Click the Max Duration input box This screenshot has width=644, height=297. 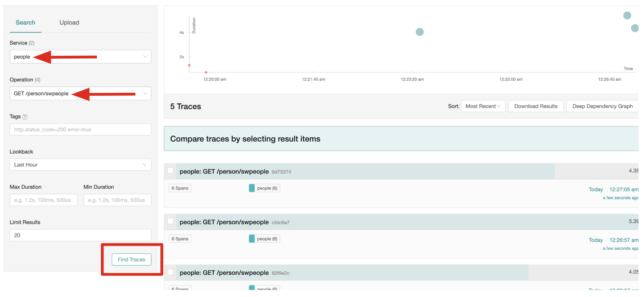pyautogui.click(x=43, y=200)
